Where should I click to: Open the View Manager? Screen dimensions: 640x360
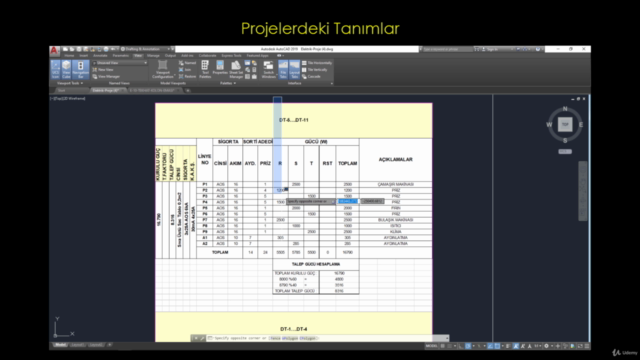(x=106, y=76)
